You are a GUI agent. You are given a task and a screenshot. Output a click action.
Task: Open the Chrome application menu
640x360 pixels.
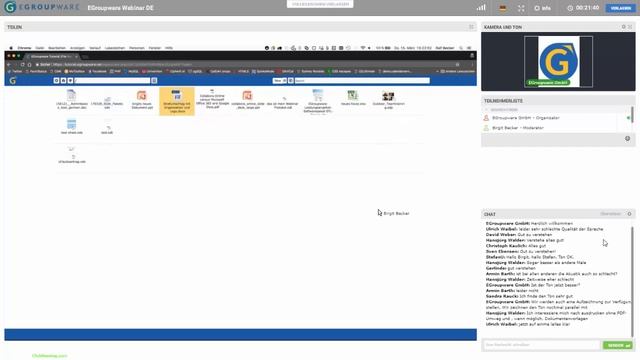click(24, 48)
